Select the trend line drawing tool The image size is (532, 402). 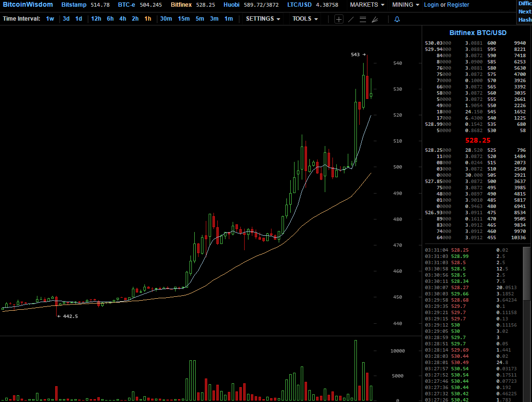click(x=351, y=19)
